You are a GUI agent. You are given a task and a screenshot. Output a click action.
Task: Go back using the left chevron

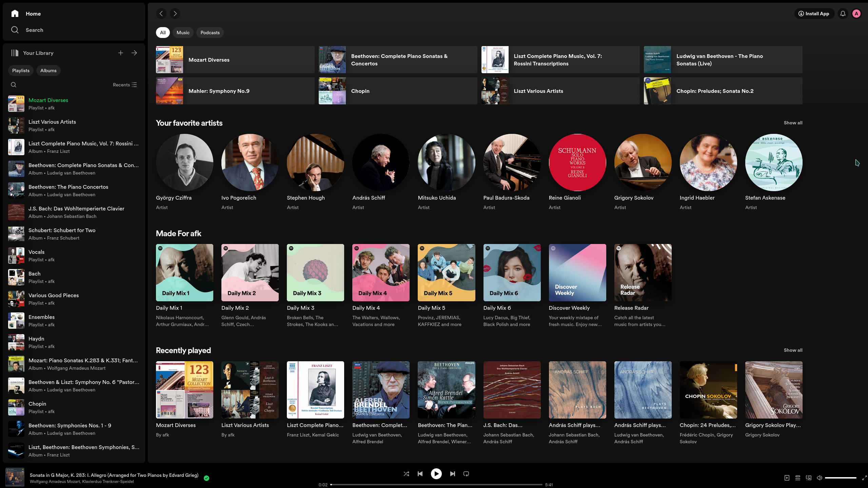click(x=161, y=14)
